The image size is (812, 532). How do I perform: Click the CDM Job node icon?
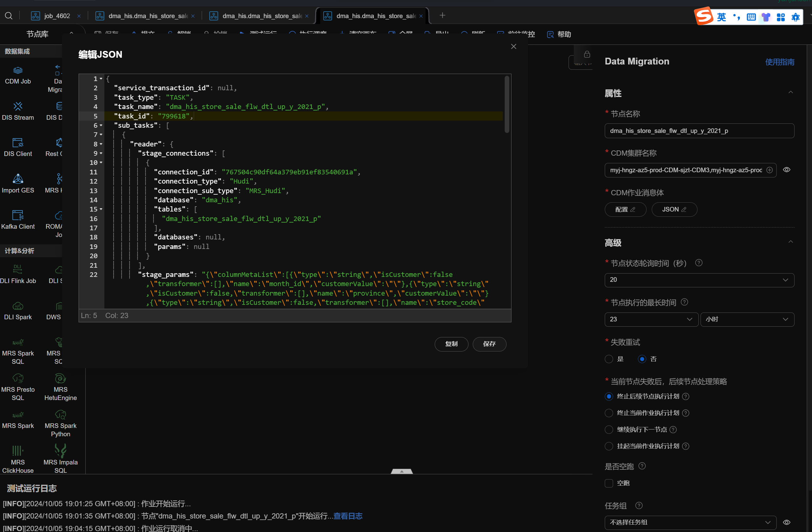point(18,70)
